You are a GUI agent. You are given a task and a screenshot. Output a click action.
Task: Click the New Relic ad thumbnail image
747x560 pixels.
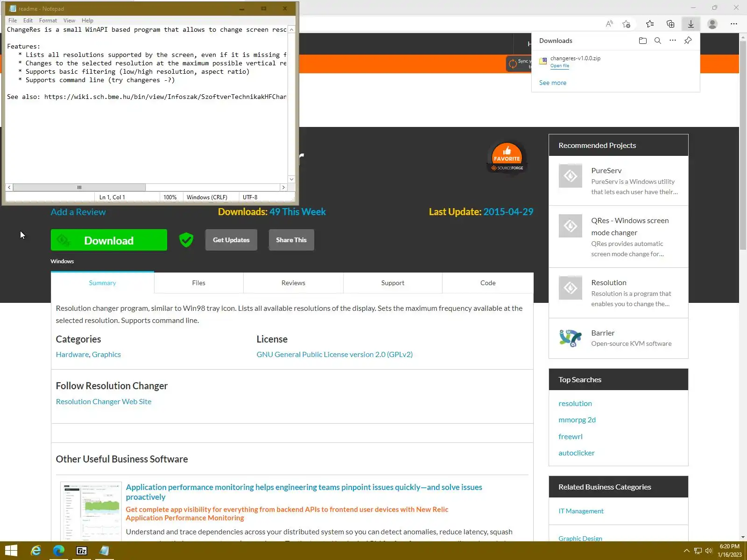91,511
